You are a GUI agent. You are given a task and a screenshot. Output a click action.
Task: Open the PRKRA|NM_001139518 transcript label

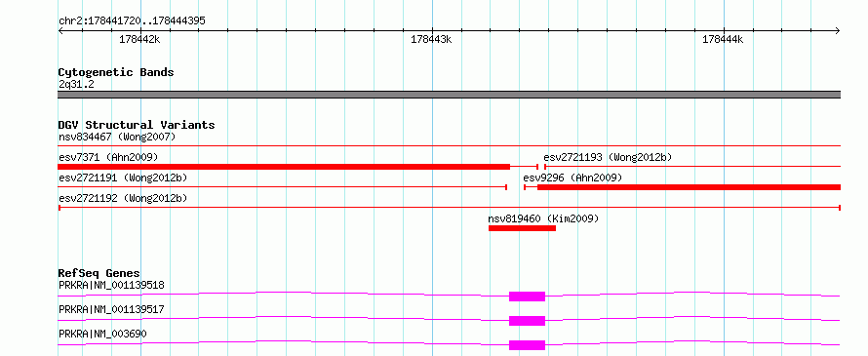(111, 286)
